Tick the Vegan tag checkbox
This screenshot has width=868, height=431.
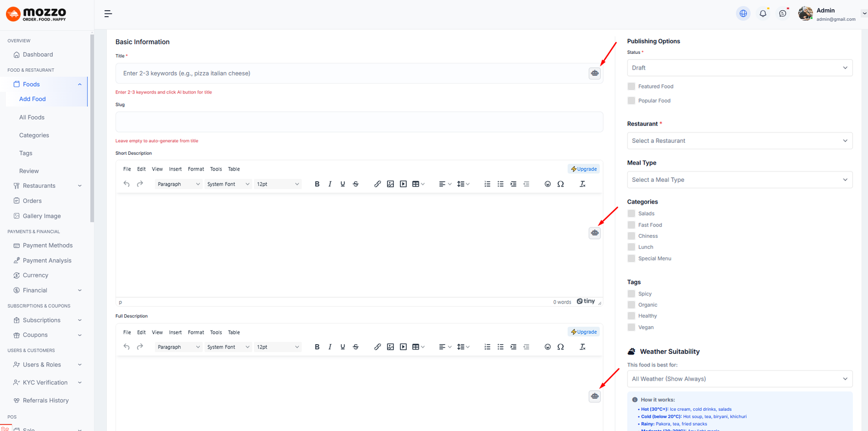click(x=631, y=327)
